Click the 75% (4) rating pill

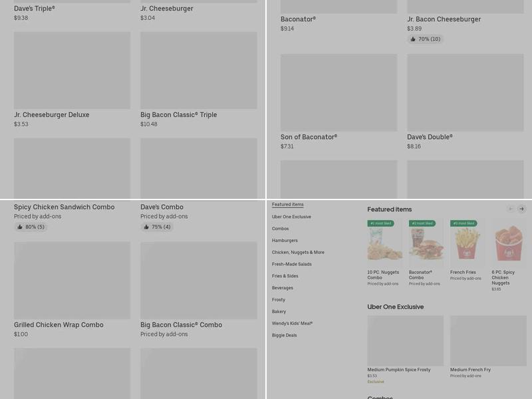click(157, 227)
